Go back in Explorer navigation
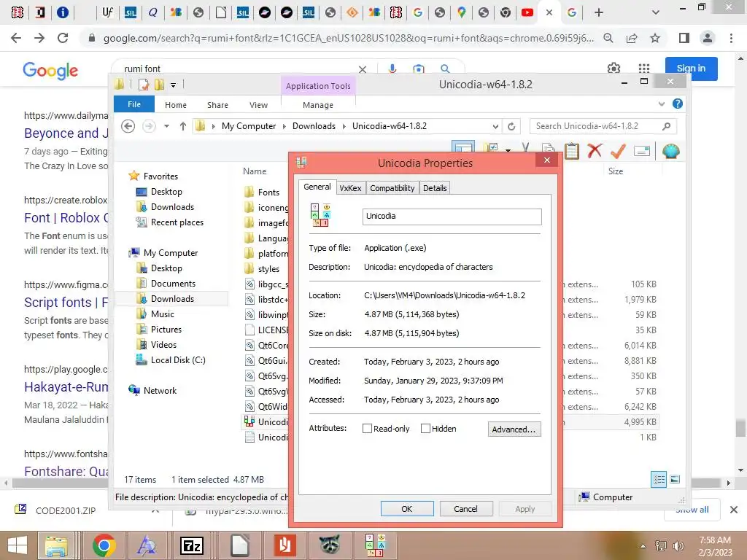 coord(128,126)
